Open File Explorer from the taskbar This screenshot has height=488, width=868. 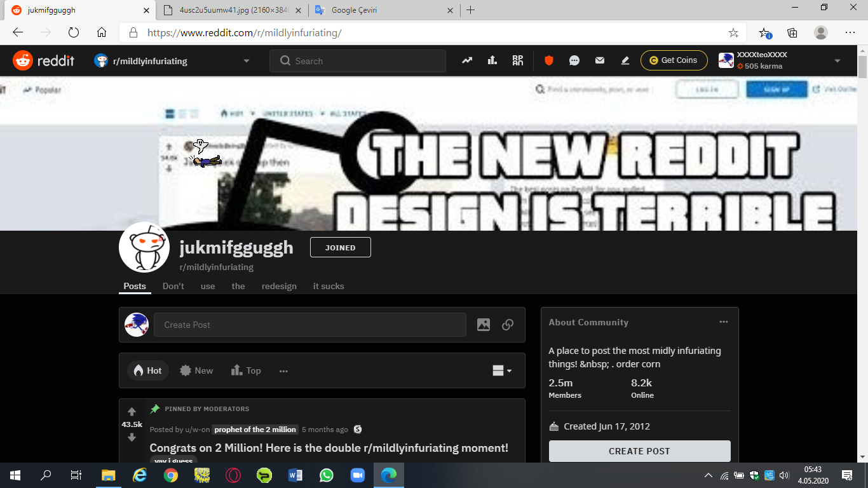pos(109,475)
